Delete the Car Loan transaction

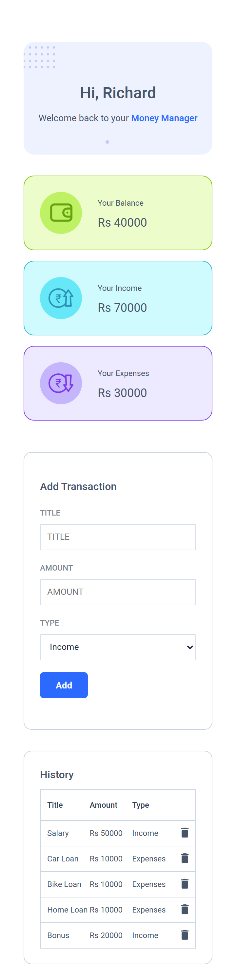(185, 858)
